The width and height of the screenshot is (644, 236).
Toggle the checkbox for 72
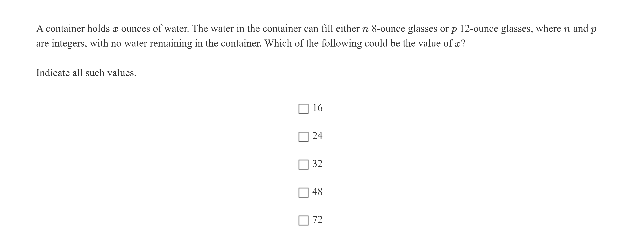point(303,220)
